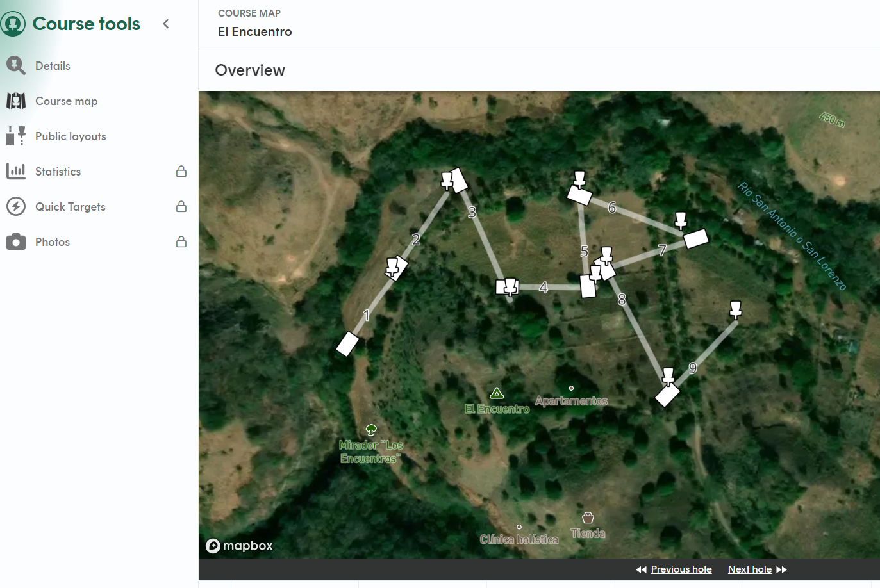Viewport: 880px width, 588px height.
Task: Click the Public layouts tee-basket icon
Action: [x=15, y=136]
